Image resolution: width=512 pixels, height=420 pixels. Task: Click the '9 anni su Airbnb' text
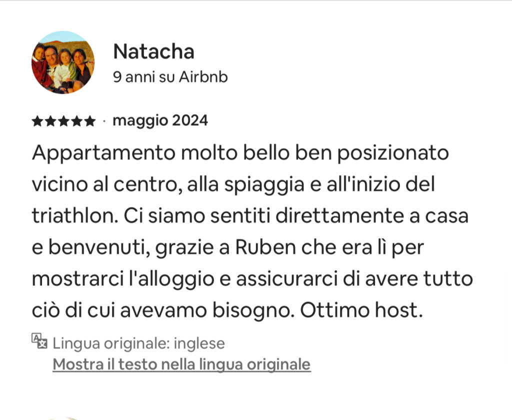(170, 77)
